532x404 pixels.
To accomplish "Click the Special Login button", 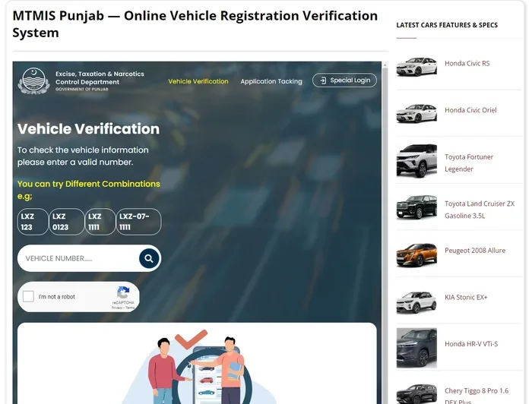I will 344,80.
